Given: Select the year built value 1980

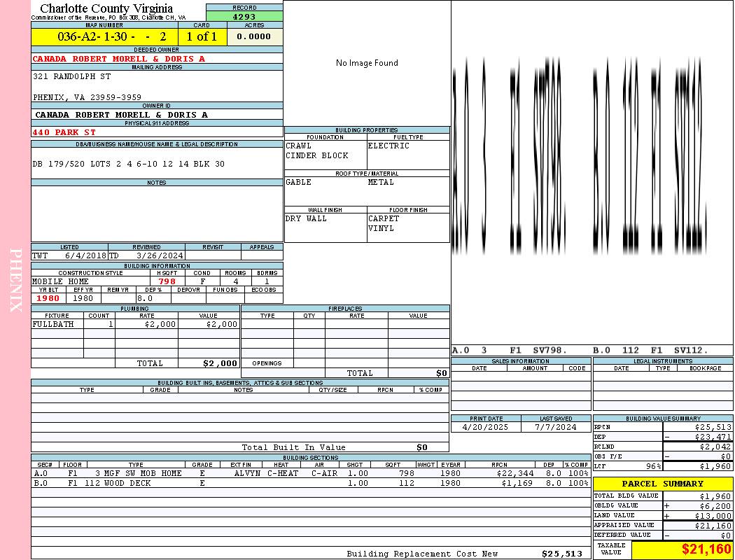Looking at the screenshot, I should coord(48,297).
